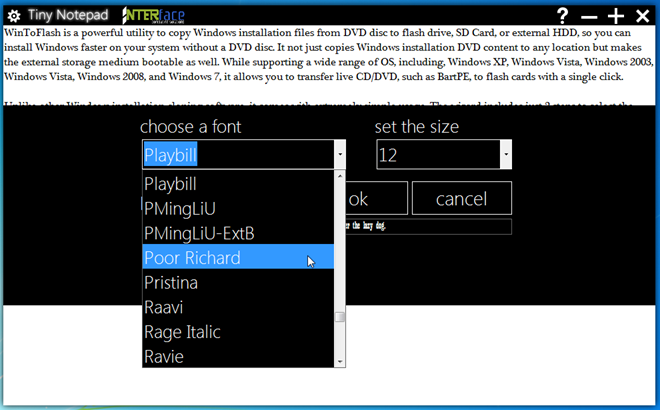Choose the Raavi font
This screenshot has width=660, height=410.
point(238,307)
